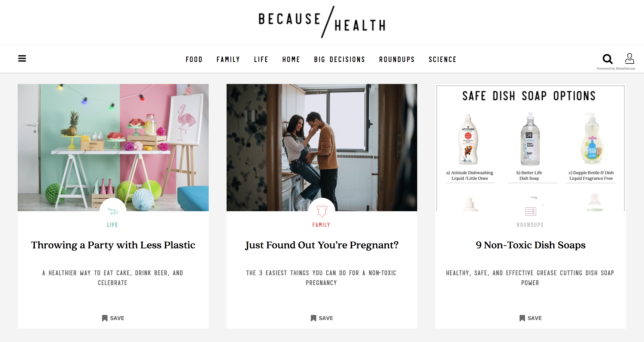This screenshot has width=644, height=342.
Task: Click the Powered by RebelMouse link
Action: (x=616, y=68)
